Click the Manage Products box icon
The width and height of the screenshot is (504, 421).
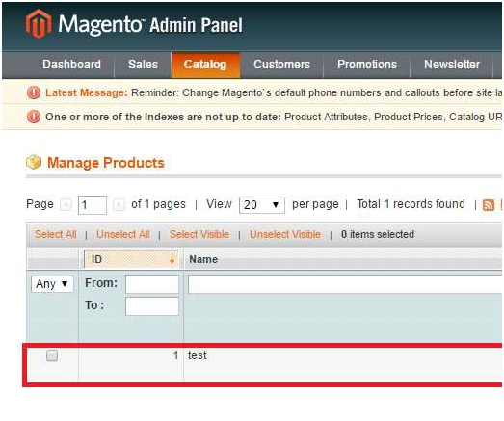(34, 162)
